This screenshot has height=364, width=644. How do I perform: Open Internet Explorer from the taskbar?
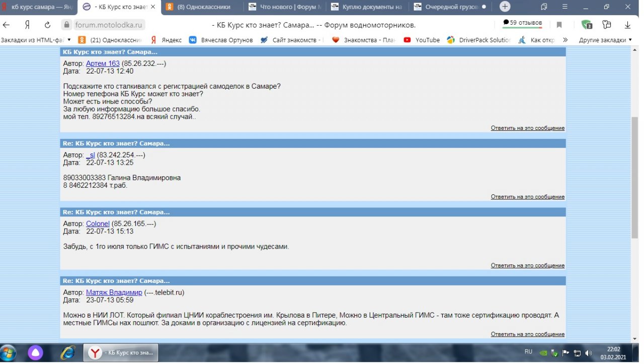click(x=67, y=352)
